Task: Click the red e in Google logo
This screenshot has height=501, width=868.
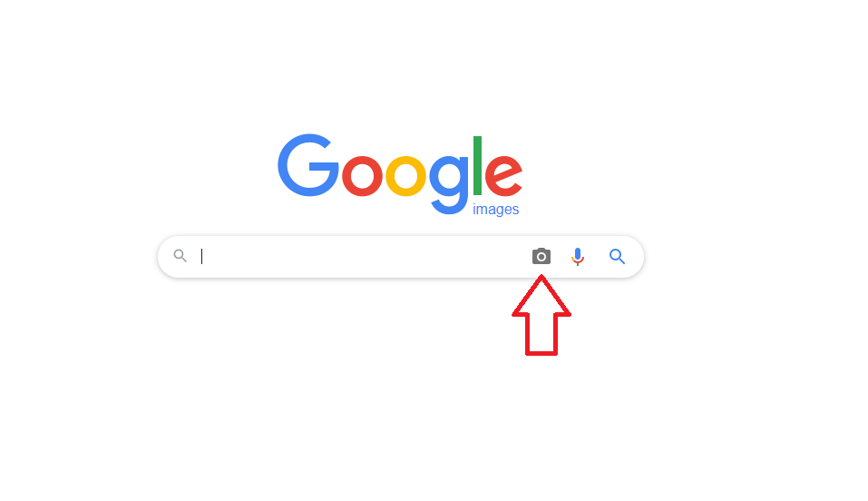Action: (x=503, y=176)
